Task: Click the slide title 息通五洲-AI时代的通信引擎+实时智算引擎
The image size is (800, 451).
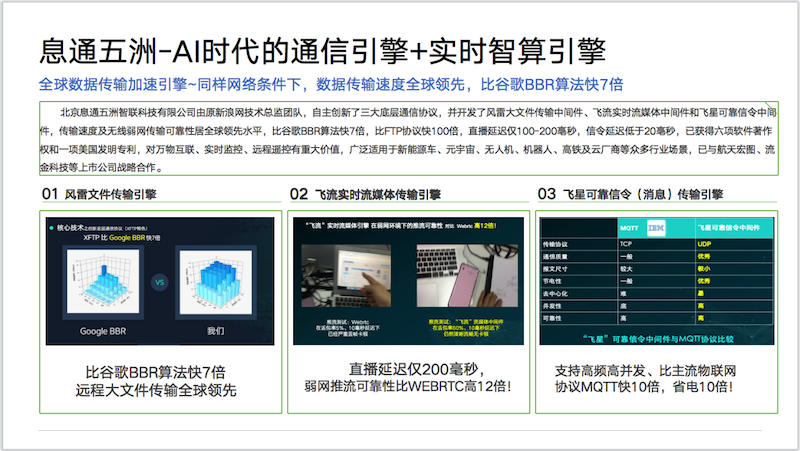Action: 322,52
